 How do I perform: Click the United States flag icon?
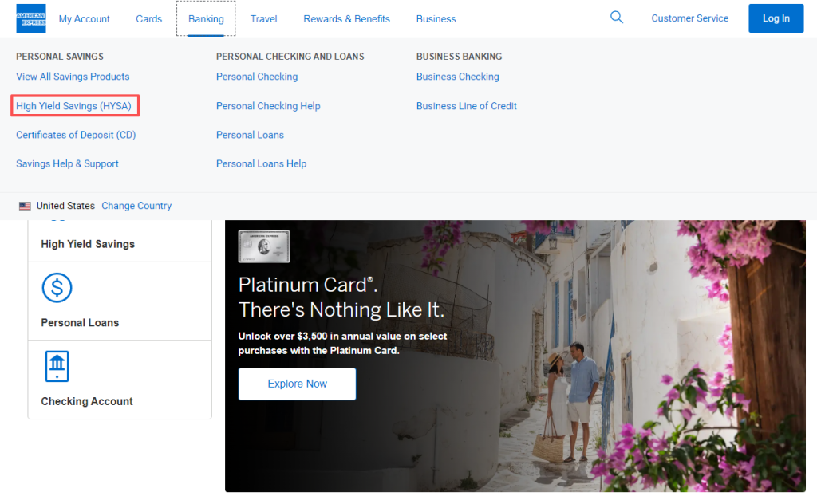pos(26,206)
